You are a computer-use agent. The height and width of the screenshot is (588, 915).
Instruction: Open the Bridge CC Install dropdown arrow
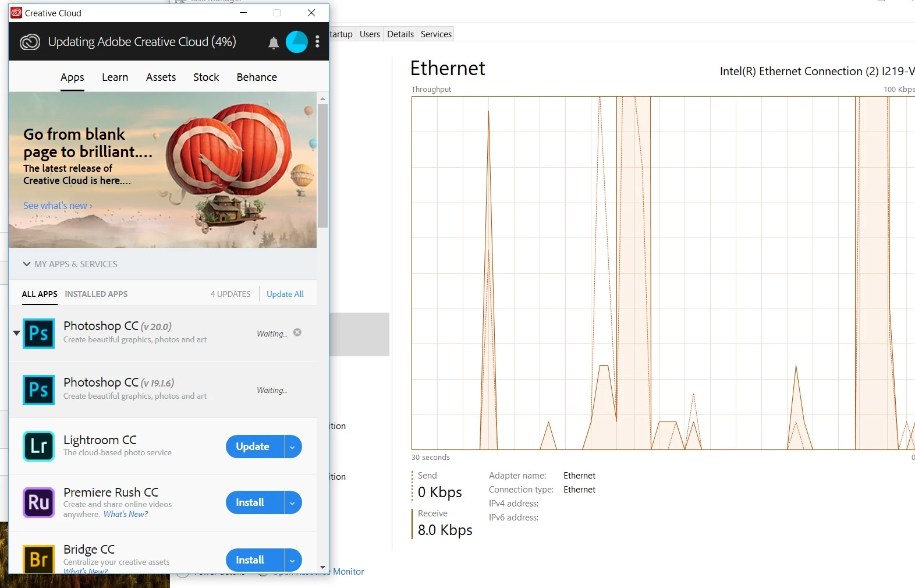coord(293,560)
